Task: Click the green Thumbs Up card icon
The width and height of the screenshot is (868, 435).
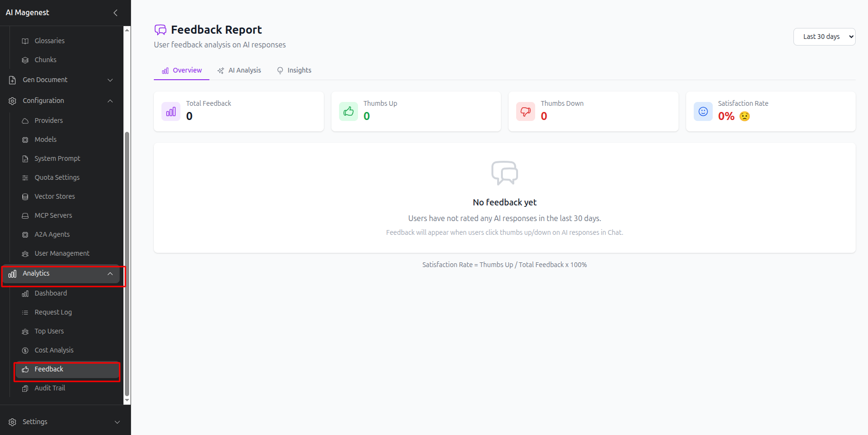Action: coord(349,111)
